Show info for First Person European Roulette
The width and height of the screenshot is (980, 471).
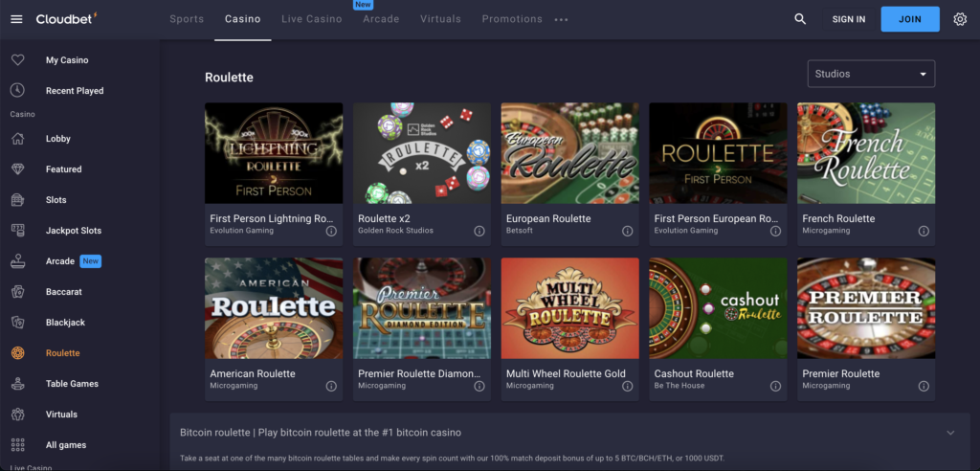tap(775, 231)
